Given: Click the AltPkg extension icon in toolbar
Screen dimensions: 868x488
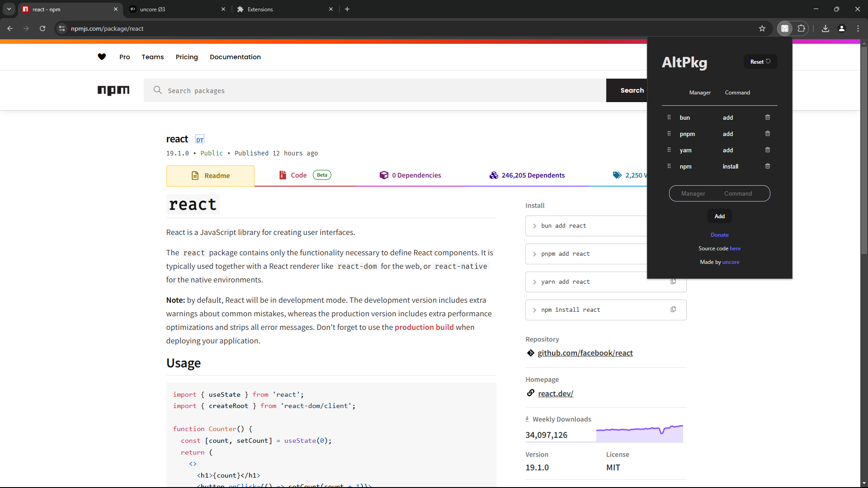Looking at the screenshot, I should [x=785, y=28].
